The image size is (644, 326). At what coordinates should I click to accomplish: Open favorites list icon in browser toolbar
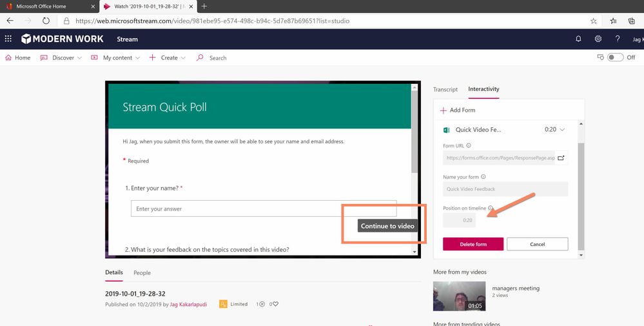tap(613, 21)
